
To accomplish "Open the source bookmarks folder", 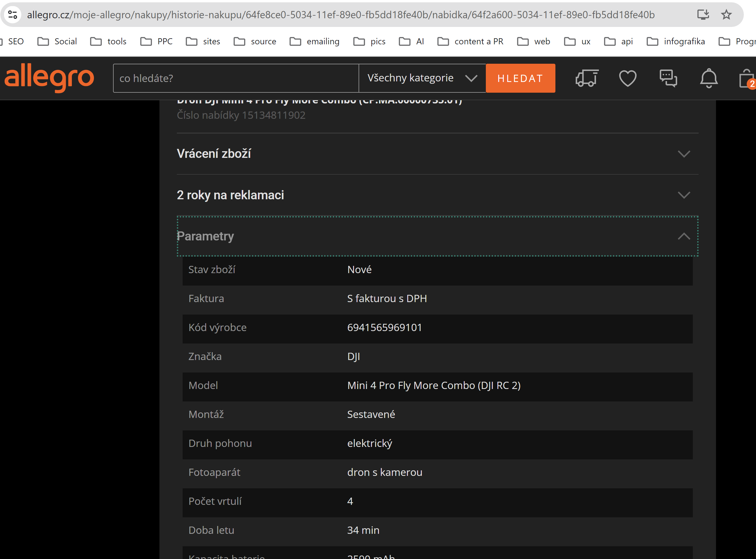I will point(255,41).
